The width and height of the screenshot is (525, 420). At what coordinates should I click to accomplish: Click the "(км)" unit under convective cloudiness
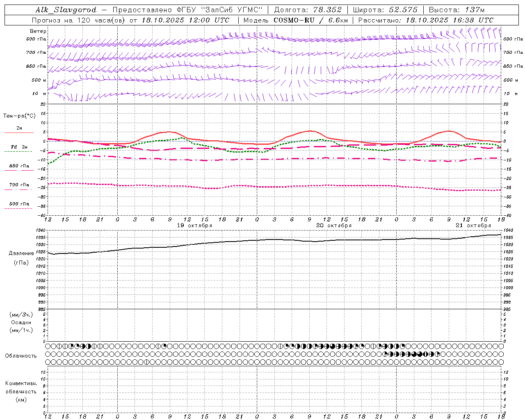(21, 399)
